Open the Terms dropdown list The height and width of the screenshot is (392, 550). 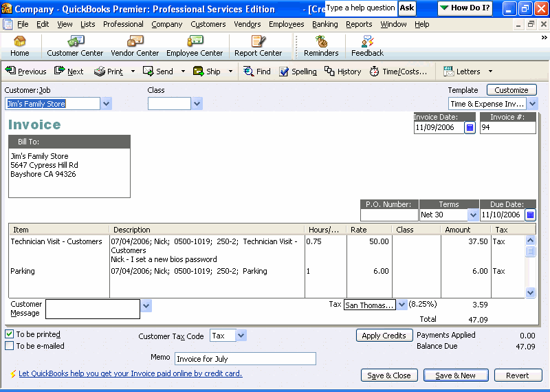point(472,215)
